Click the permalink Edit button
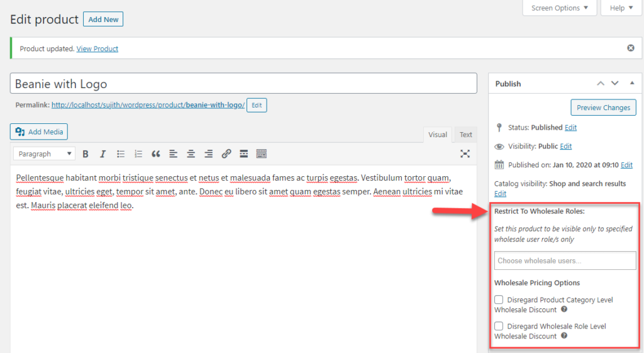Screen dimensions: 644x353 (x=257, y=105)
